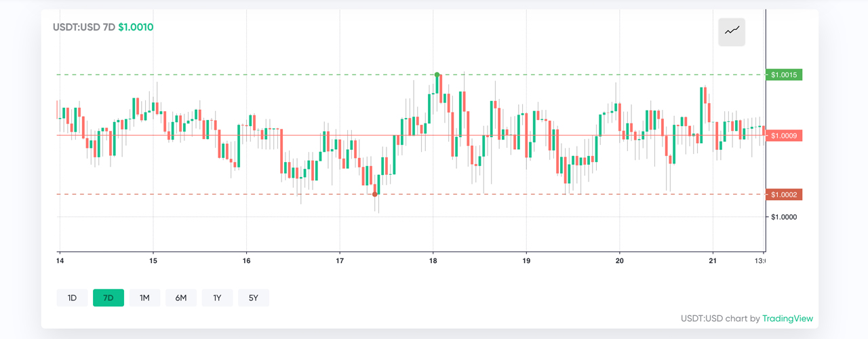
Task: Show the 5Y price range
Action: [254, 298]
